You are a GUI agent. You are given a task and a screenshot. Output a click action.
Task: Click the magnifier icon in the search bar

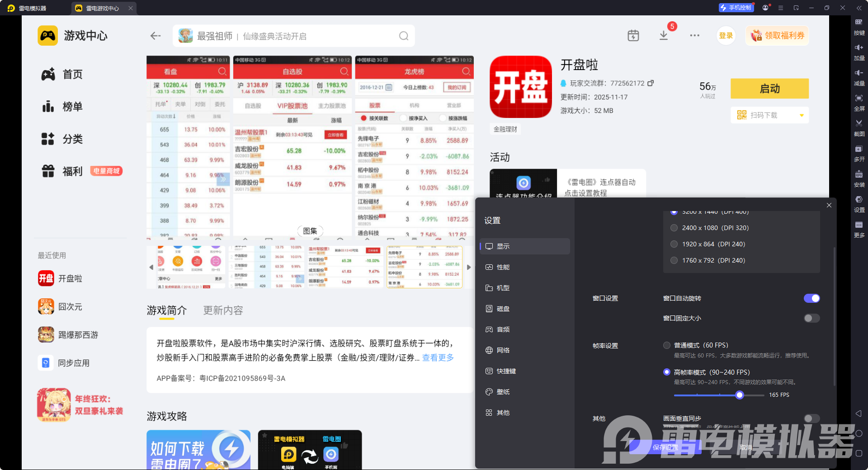tap(404, 36)
